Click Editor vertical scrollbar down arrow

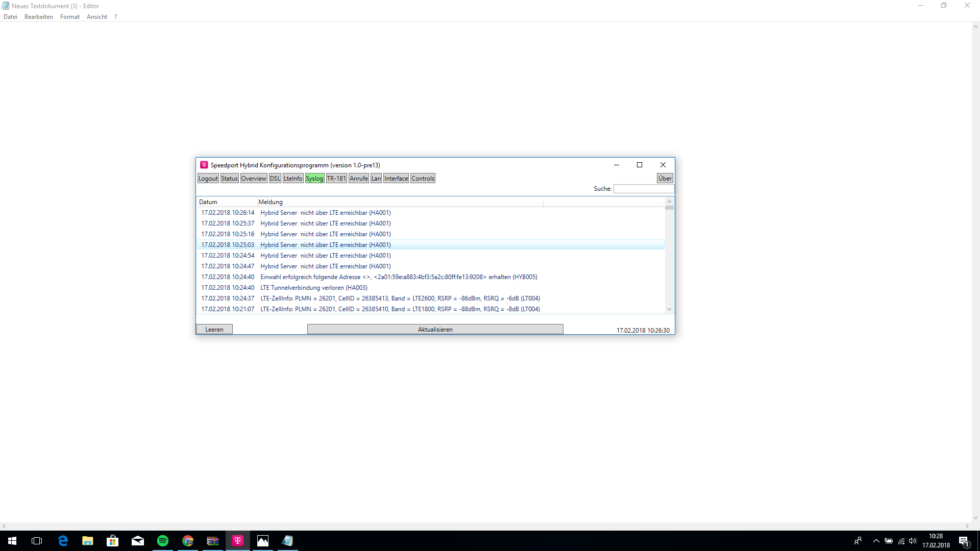(975, 517)
